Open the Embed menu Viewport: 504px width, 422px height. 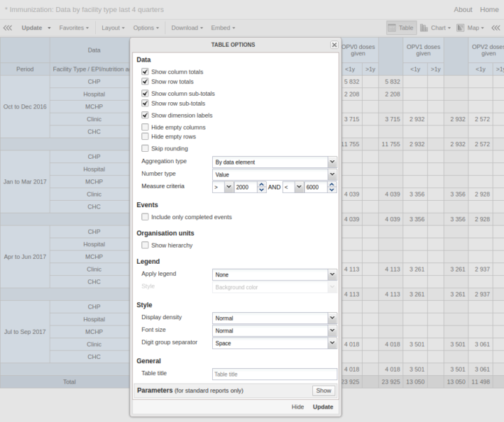[223, 28]
